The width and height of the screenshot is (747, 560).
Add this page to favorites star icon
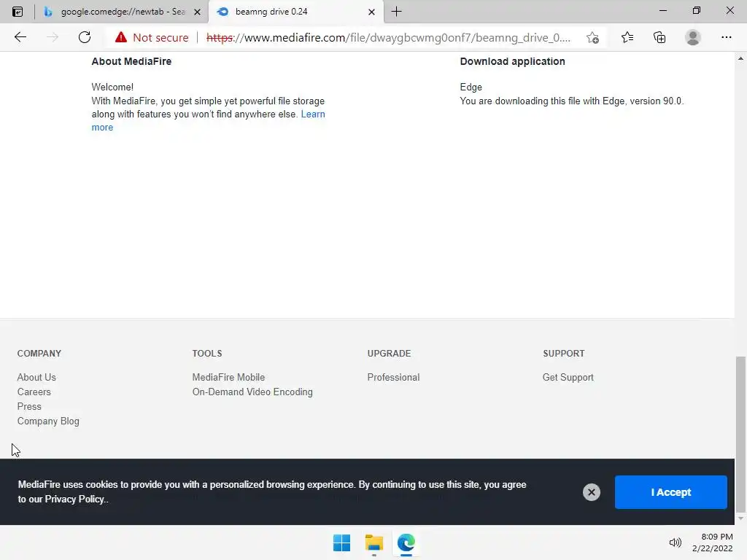pyautogui.click(x=592, y=38)
